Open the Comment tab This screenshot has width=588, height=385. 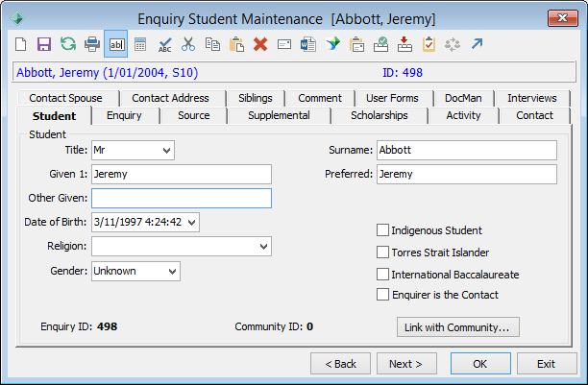pyautogui.click(x=320, y=98)
